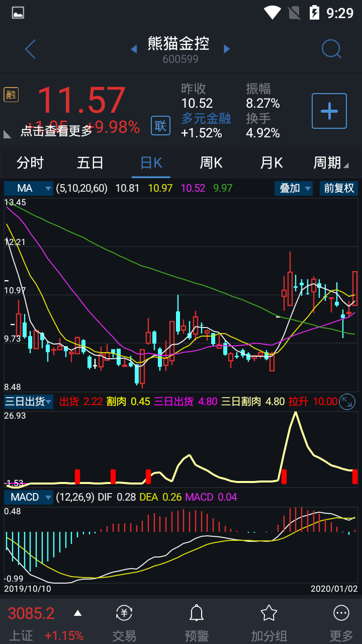Tap the DEA 0.26 reading
Screen dimensions: 362x644
pyautogui.click(x=161, y=497)
